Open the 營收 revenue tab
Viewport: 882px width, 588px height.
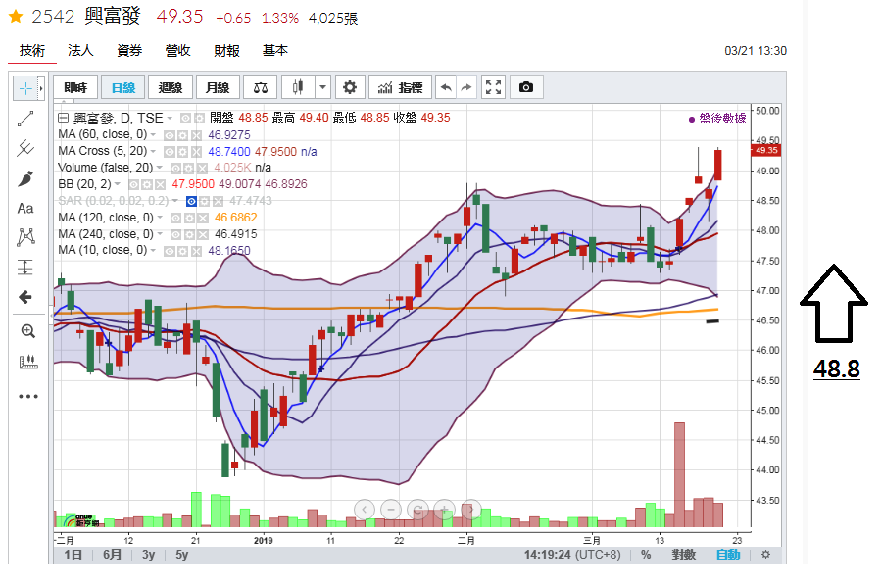(x=177, y=51)
